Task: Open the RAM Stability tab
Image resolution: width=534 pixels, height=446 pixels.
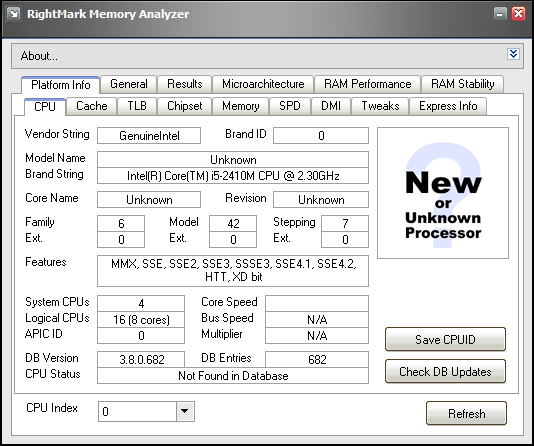Action: (x=462, y=84)
